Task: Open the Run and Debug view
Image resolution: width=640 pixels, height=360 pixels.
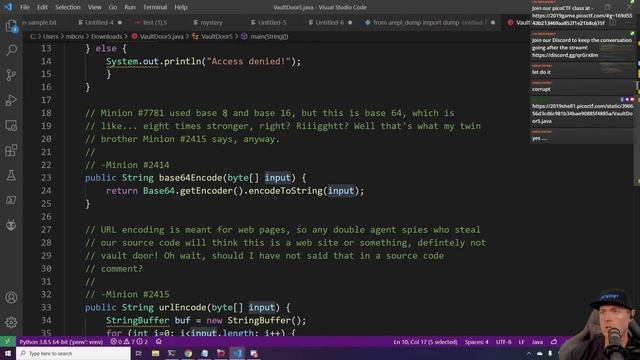Action: pos(11,100)
